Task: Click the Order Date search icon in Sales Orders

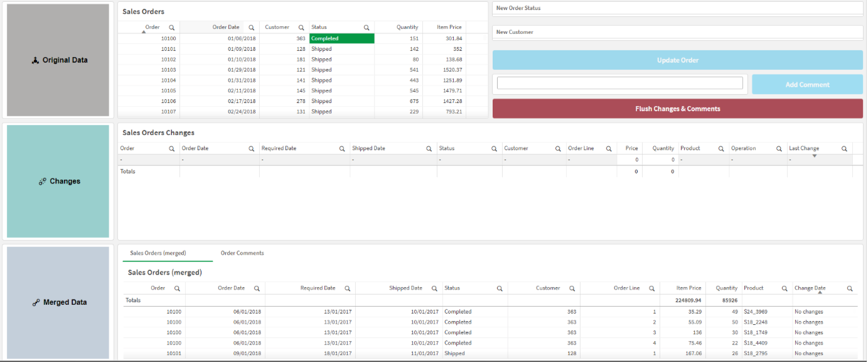Action: tap(251, 28)
